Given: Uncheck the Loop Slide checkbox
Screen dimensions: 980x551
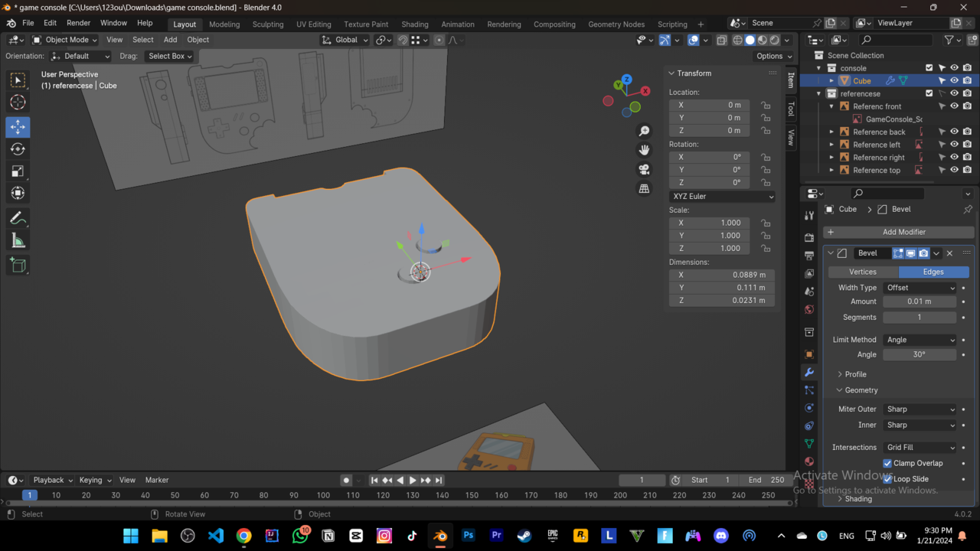Looking at the screenshot, I should point(887,479).
